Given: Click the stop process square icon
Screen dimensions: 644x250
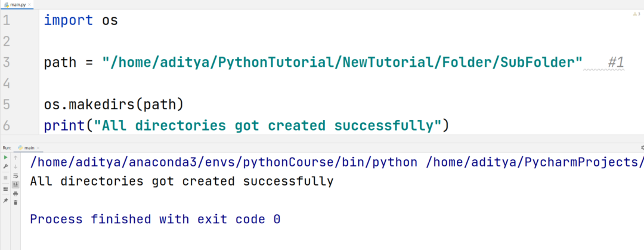Looking at the screenshot, I should point(6,178).
